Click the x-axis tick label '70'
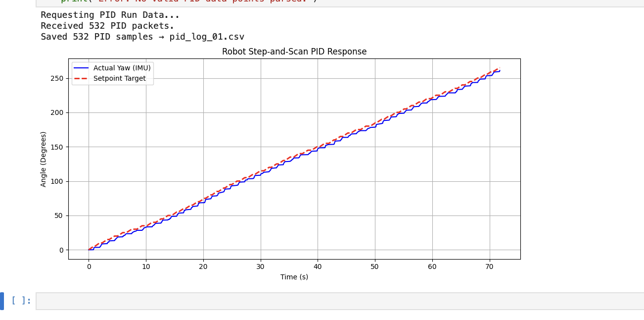 point(489,267)
